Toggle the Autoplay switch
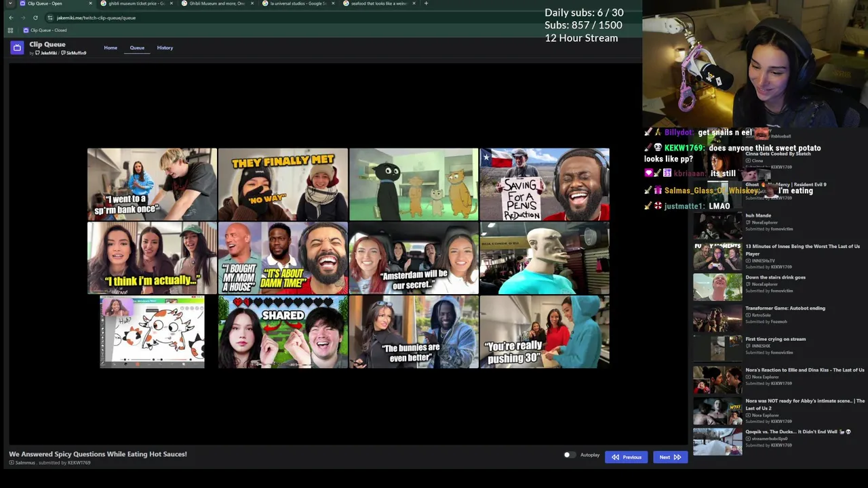The height and width of the screenshot is (488, 868). 570,455
